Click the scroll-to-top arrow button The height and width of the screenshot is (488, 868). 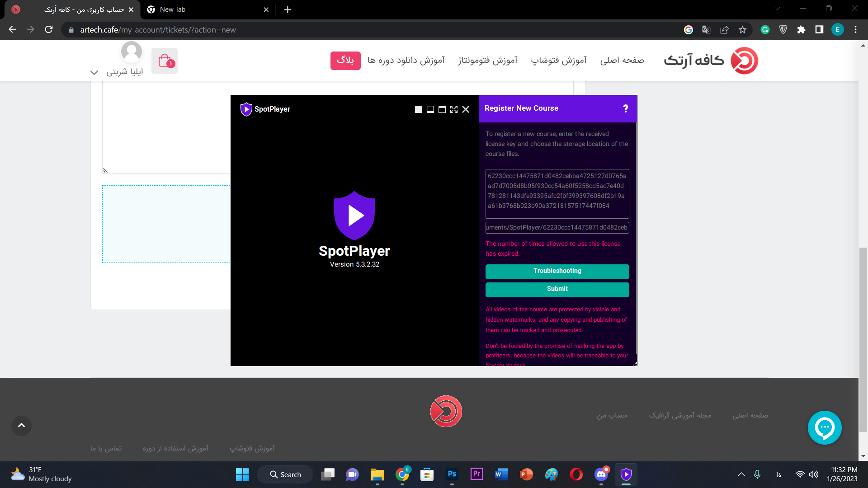21,426
